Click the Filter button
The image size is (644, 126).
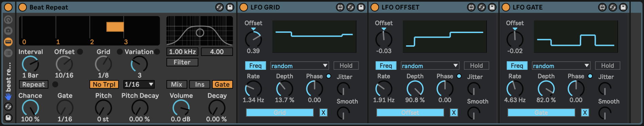pos(182,62)
